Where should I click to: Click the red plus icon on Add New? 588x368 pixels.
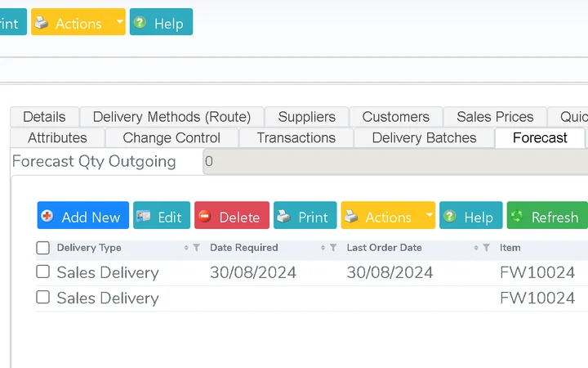47,216
